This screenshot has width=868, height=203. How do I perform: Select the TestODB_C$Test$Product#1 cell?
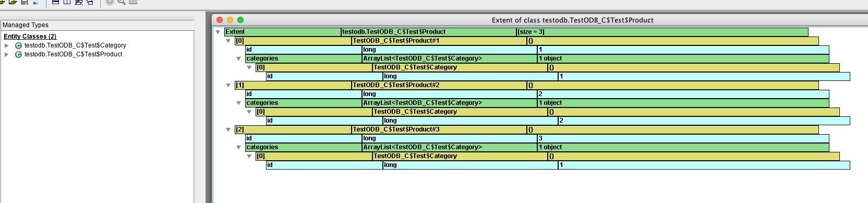click(439, 41)
